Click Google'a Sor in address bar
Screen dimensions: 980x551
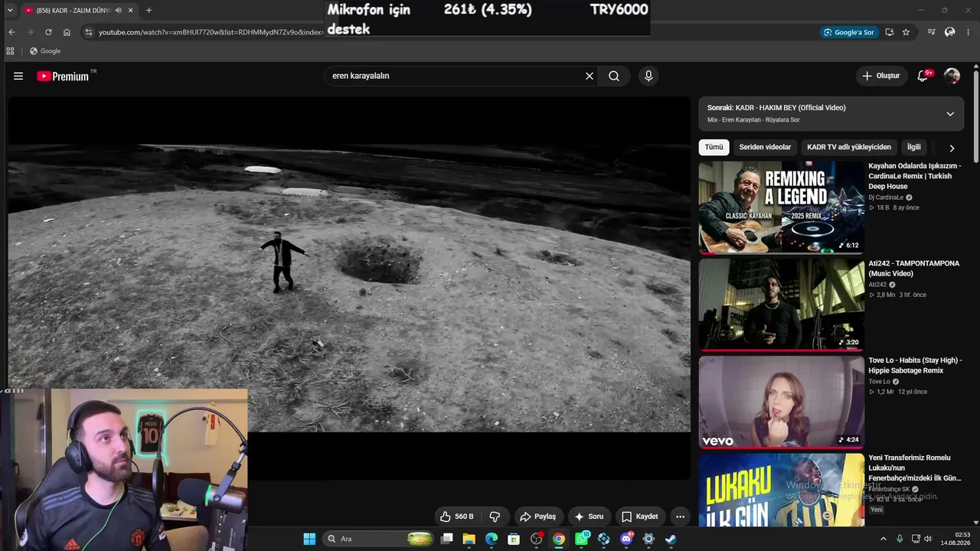[x=848, y=32]
